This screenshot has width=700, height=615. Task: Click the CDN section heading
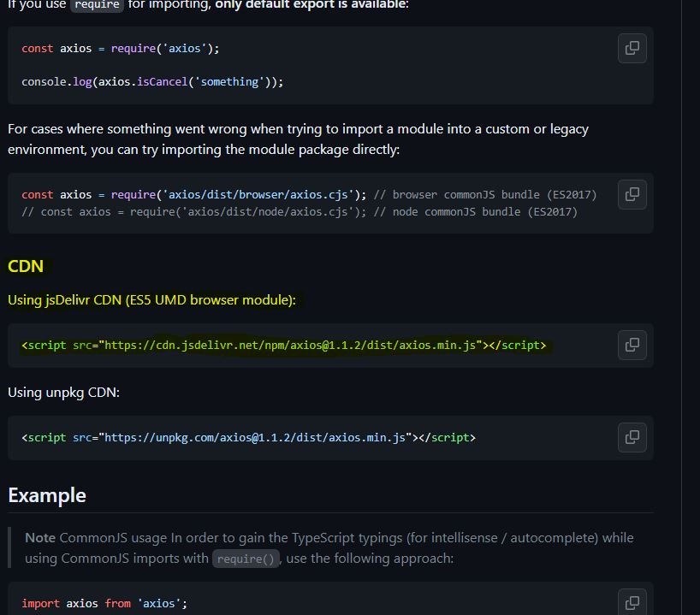[x=26, y=266]
